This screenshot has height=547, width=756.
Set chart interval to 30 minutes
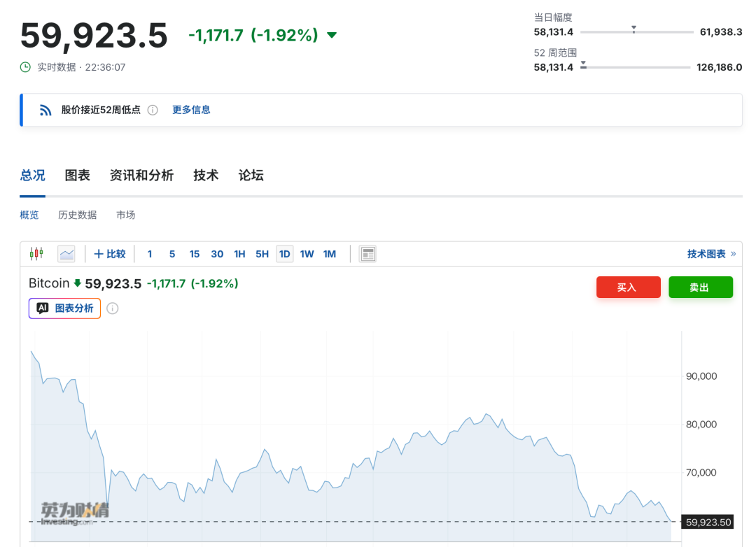tap(217, 254)
